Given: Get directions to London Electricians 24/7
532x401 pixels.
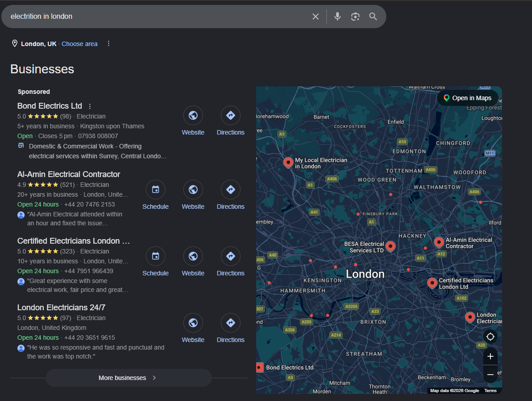Looking at the screenshot, I should 231,323.
